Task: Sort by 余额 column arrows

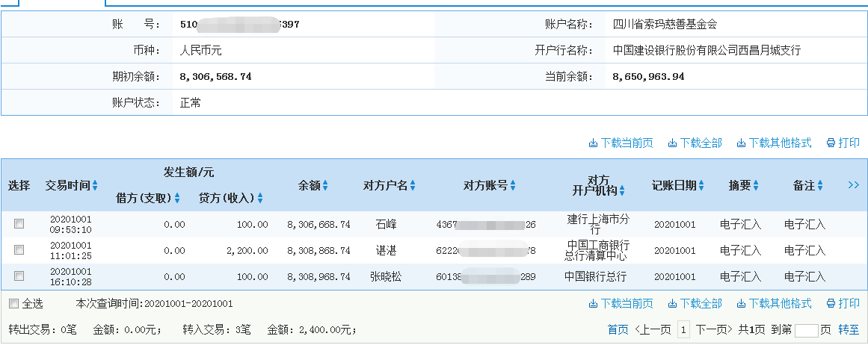Action: tap(325, 186)
